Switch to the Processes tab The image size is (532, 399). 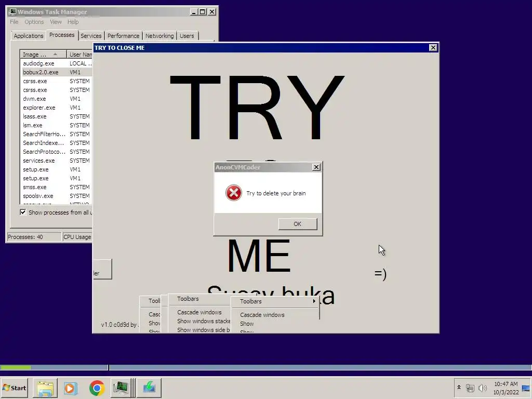(x=62, y=35)
